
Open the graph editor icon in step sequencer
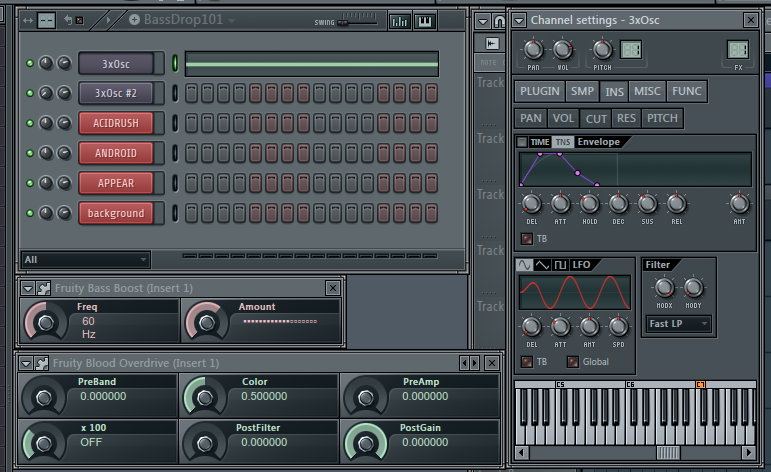399,21
